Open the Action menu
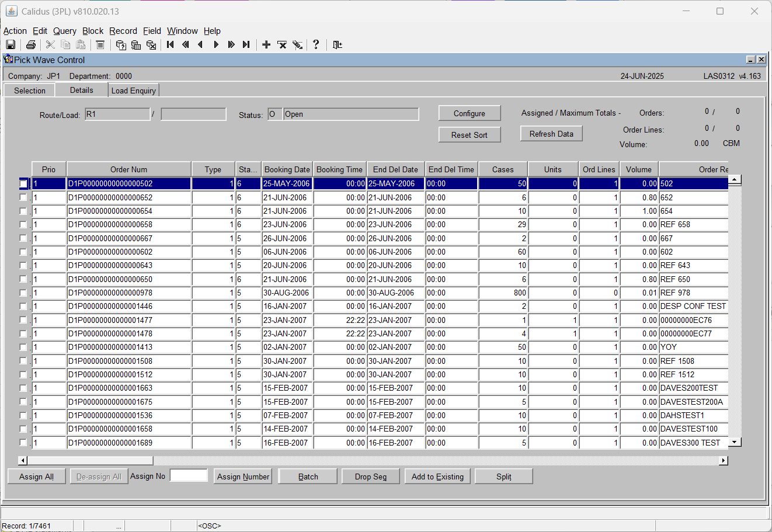This screenshot has width=772, height=532. point(15,31)
